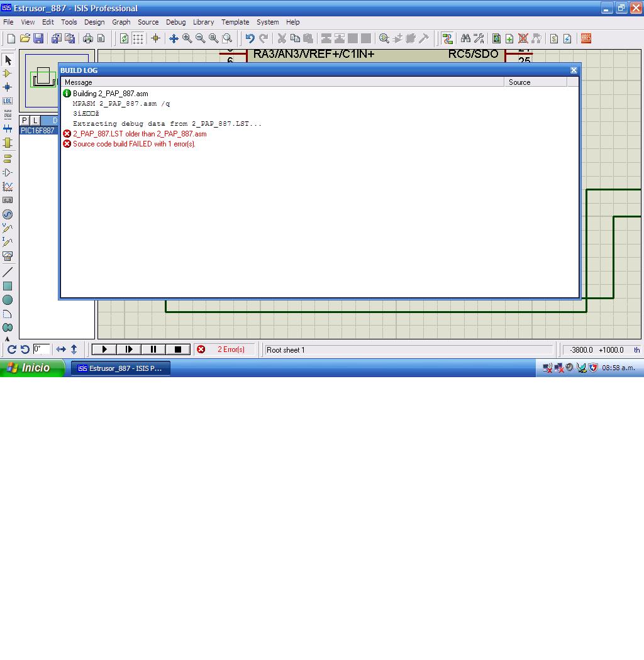Image resolution: width=644 pixels, height=660 pixels.
Task: Open design with the folder icon
Action: click(x=25, y=39)
